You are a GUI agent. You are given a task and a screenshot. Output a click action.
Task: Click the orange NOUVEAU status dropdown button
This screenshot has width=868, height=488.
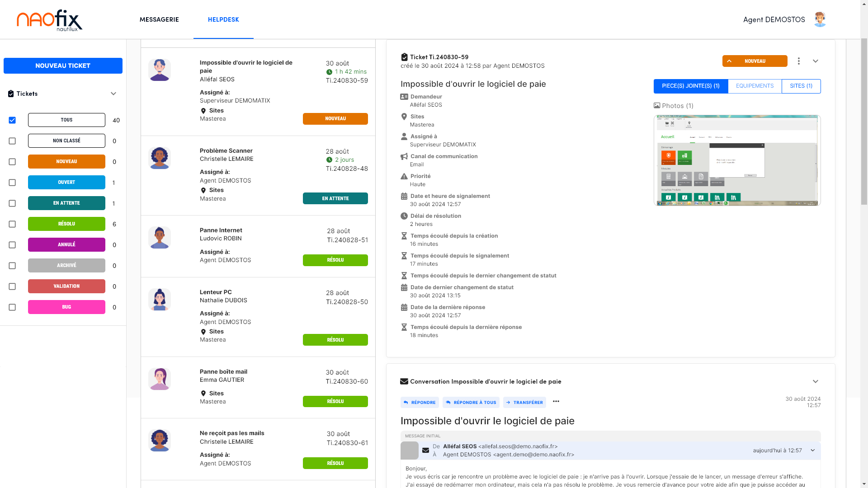coord(755,61)
